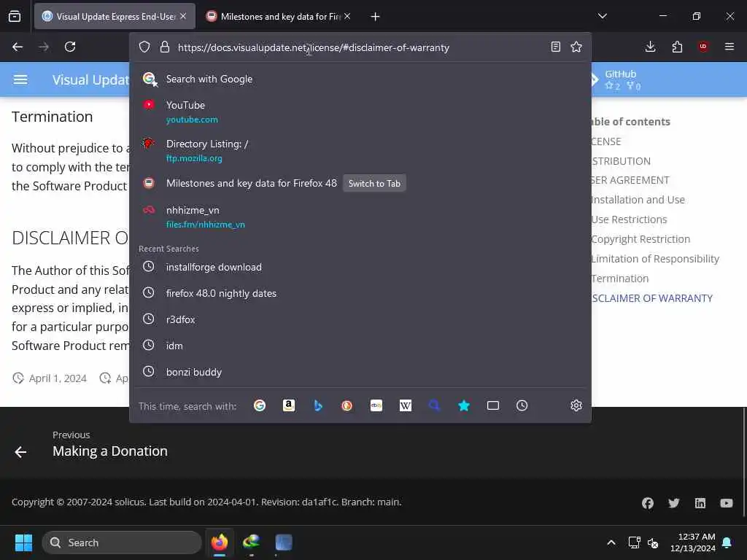Screen dimensions: 747x560
Task: Search this time with eBay
Action: point(376,405)
